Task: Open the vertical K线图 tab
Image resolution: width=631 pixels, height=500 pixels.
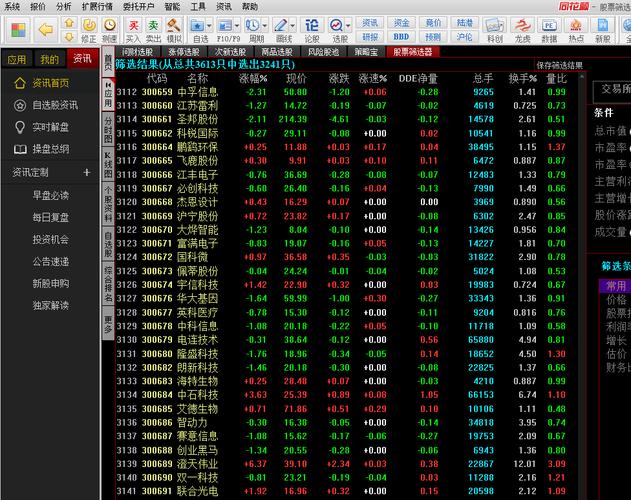Action: click(108, 165)
